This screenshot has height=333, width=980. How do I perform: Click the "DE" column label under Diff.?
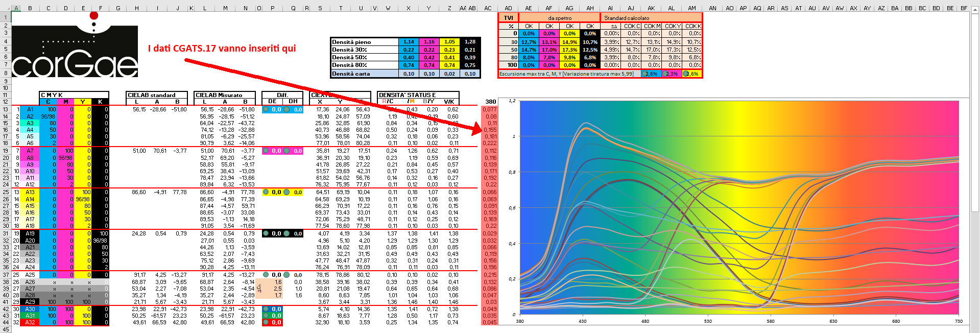273,101
